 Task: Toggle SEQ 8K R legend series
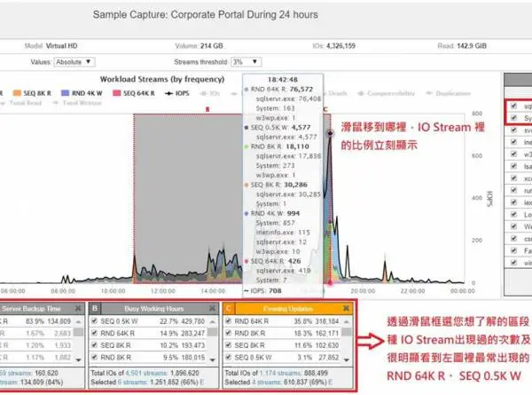(32, 93)
